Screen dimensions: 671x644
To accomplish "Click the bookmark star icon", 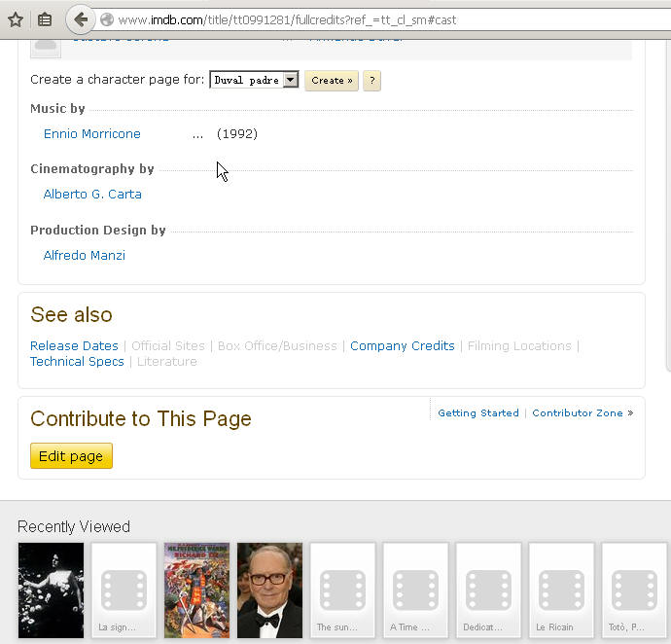I will (16, 19).
